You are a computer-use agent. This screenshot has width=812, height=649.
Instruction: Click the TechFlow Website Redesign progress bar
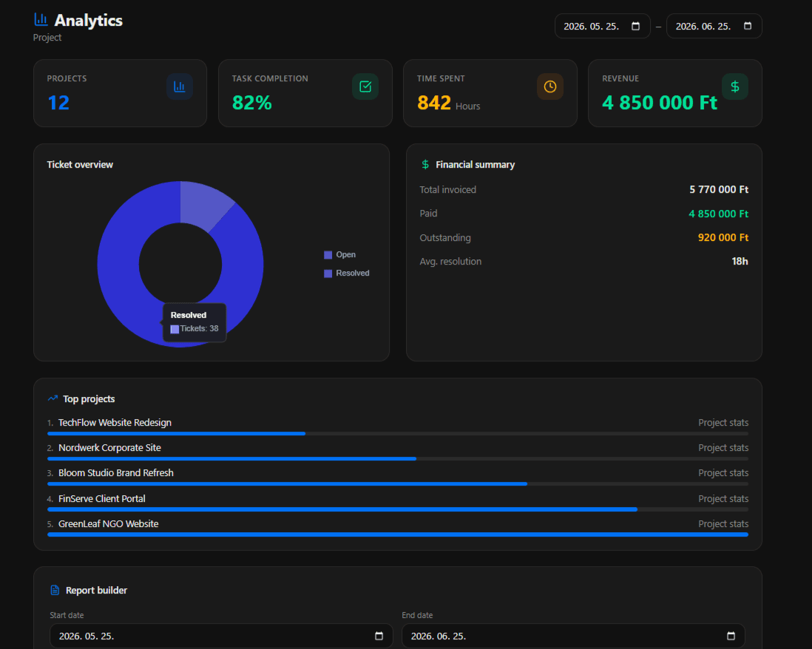(x=398, y=434)
